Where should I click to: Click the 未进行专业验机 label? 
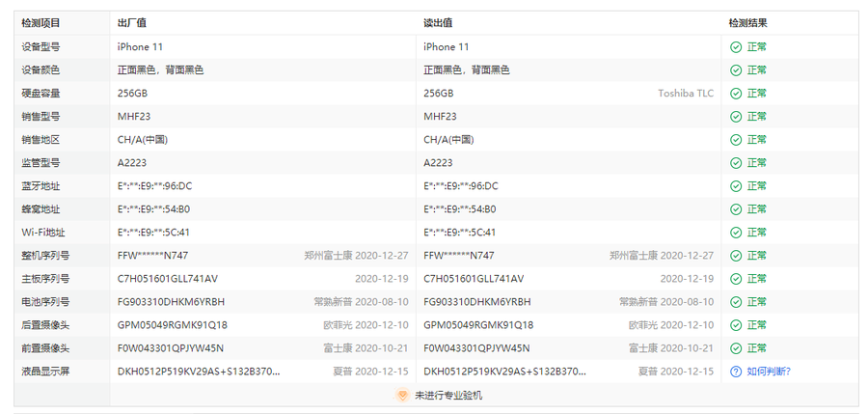448,395
